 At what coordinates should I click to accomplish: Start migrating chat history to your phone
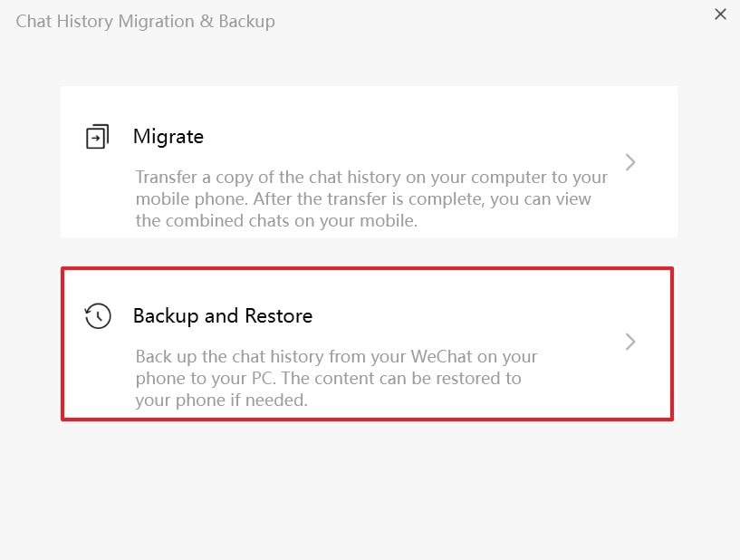coord(369,160)
